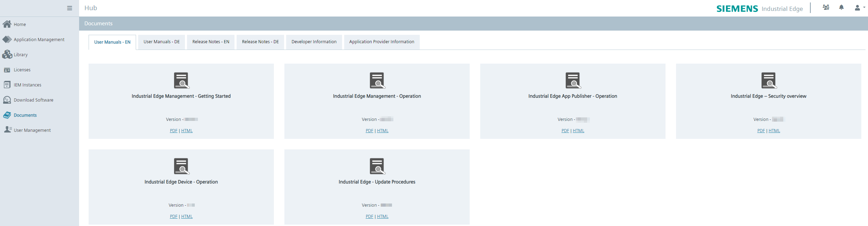The height and width of the screenshot is (226, 868).
Task: Open Download Software menu item
Action: click(x=33, y=100)
